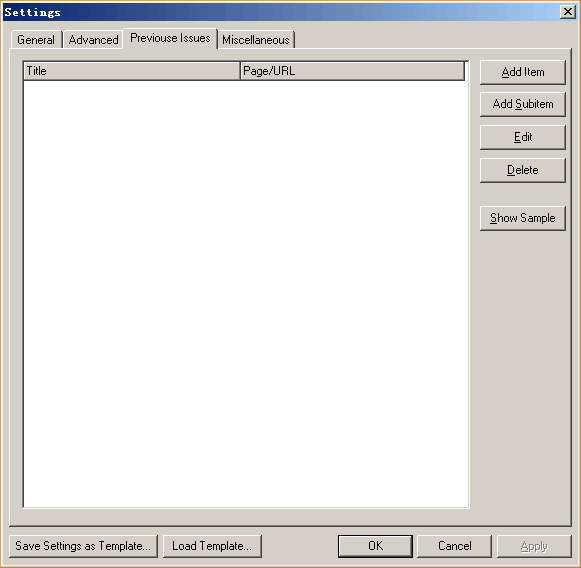Click the Add Item button
581x568 pixels.
click(522, 72)
